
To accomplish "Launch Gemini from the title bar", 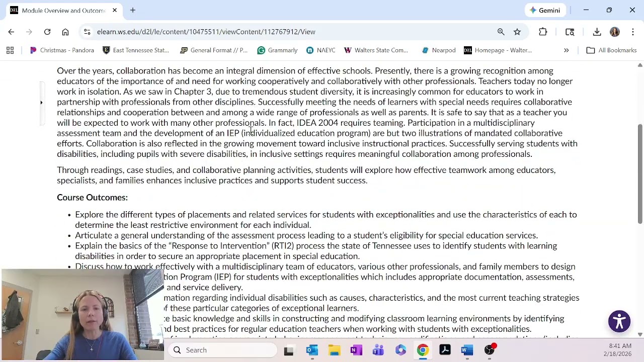I will [545, 10].
